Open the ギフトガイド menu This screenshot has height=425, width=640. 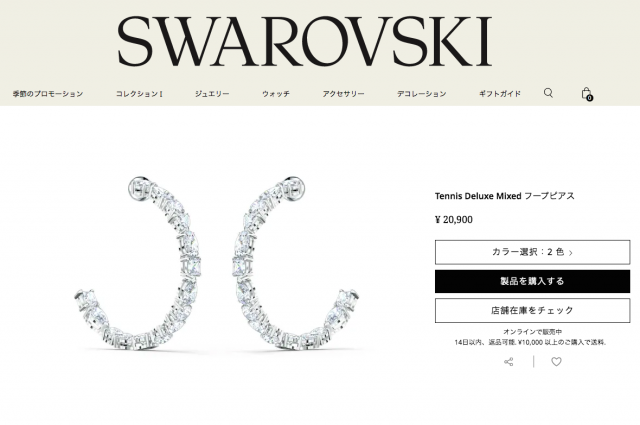pyautogui.click(x=500, y=94)
